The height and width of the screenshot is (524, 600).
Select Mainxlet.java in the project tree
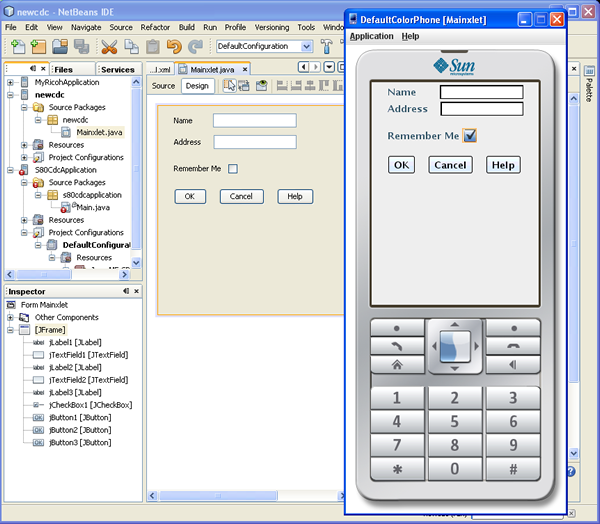99,132
